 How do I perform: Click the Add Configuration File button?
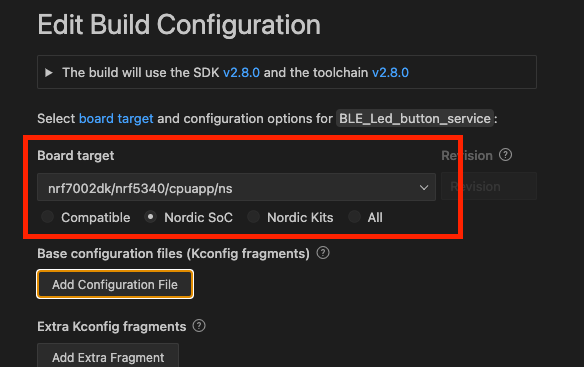click(115, 284)
